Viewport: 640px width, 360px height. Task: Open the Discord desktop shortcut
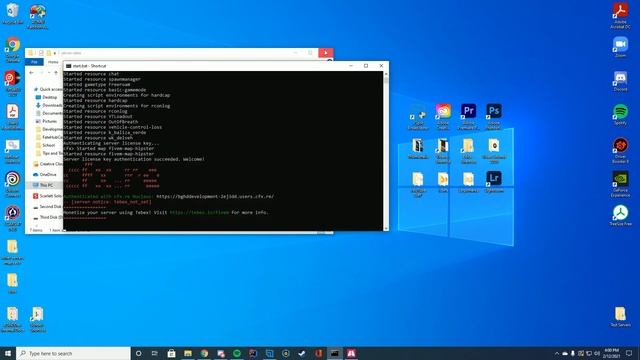620,80
